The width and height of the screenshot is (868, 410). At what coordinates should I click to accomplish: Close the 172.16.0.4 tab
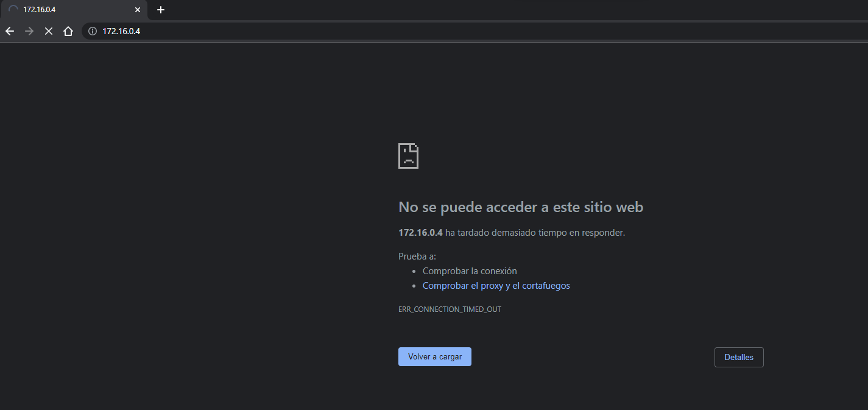pos(138,10)
